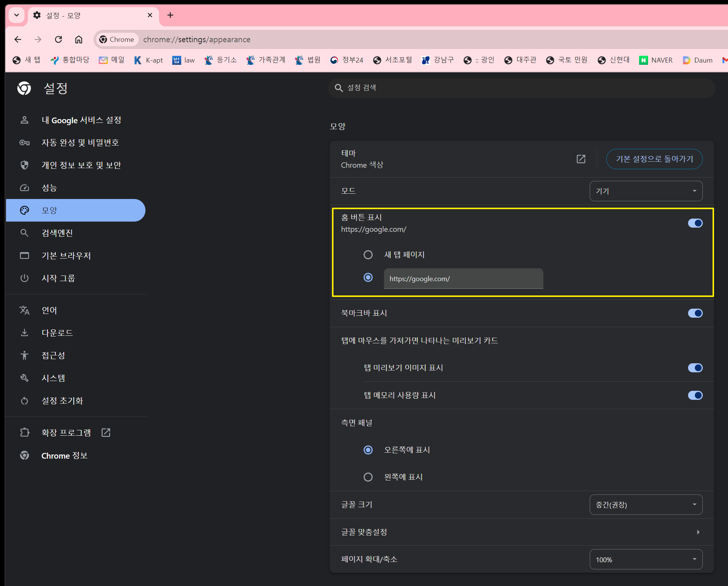This screenshot has width=728, height=586.
Task: Click 기본 설정으로 돌아가기 button
Action: (654, 159)
